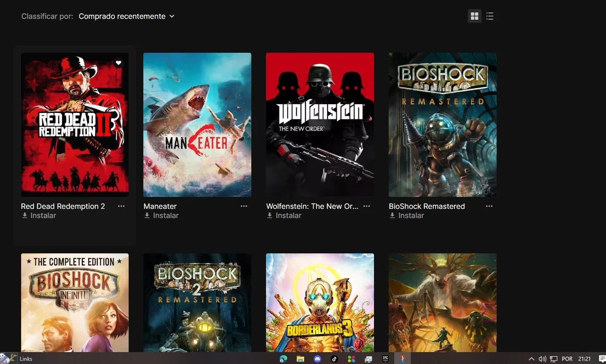Open the monitor picture app in taskbar

[x=368, y=358]
